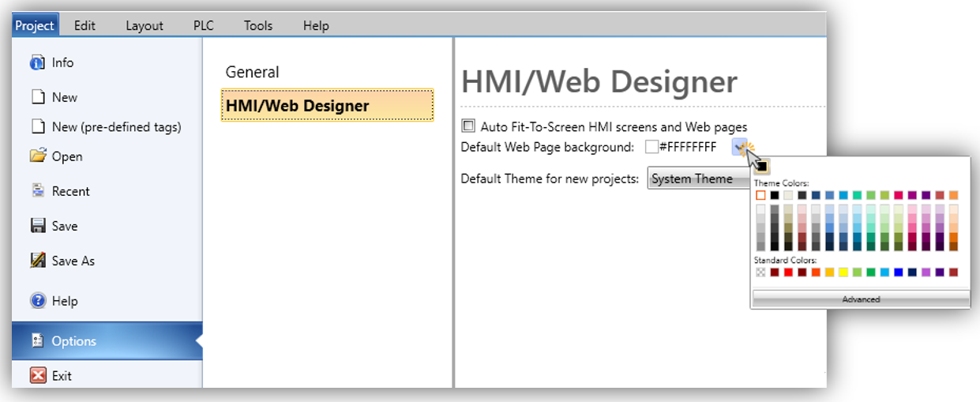Select the amber swatch in Standard Colors
The image size is (980, 402).
pyautogui.click(x=830, y=272)
